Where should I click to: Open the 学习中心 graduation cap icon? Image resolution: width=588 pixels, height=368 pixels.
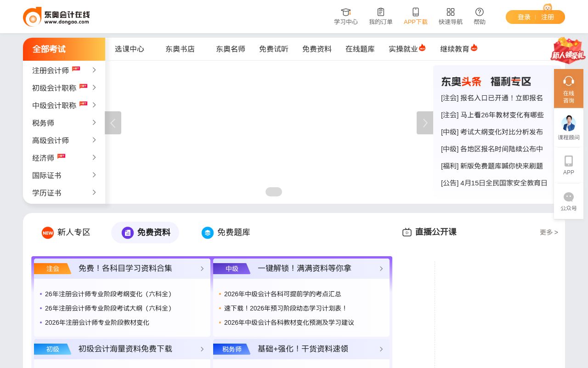pyautogui.click(x=346, y=12)
